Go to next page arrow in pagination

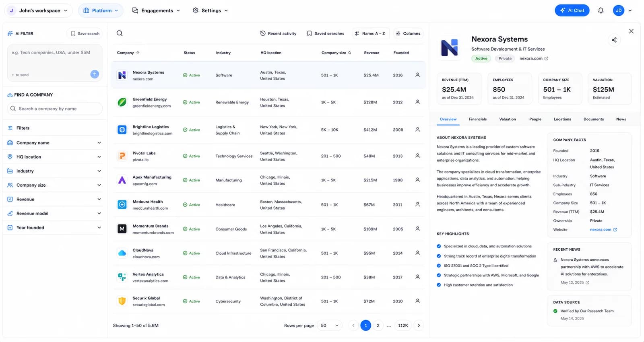419,326
